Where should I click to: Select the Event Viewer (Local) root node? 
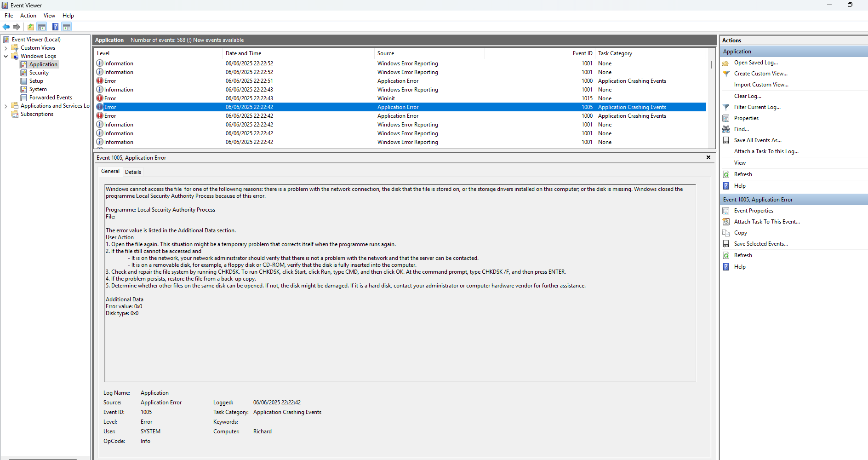click(x=36, y=40)
